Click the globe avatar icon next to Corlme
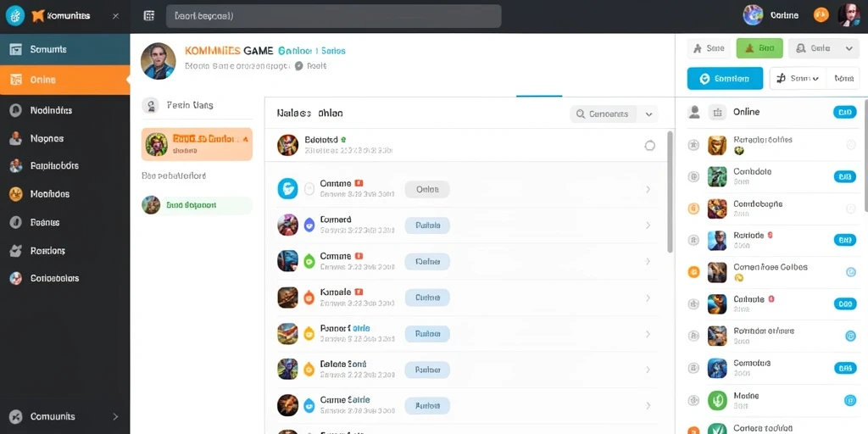868x434 pixels. 754,15
